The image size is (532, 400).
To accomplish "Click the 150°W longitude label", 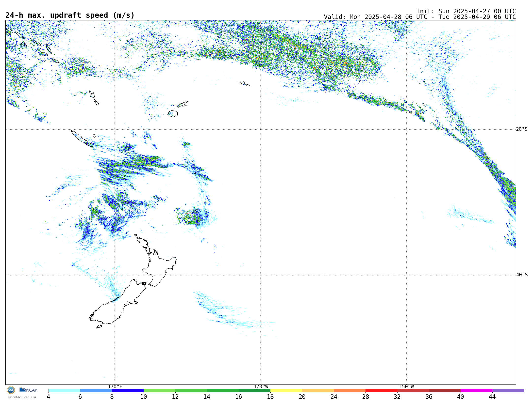I will [407, 387].
